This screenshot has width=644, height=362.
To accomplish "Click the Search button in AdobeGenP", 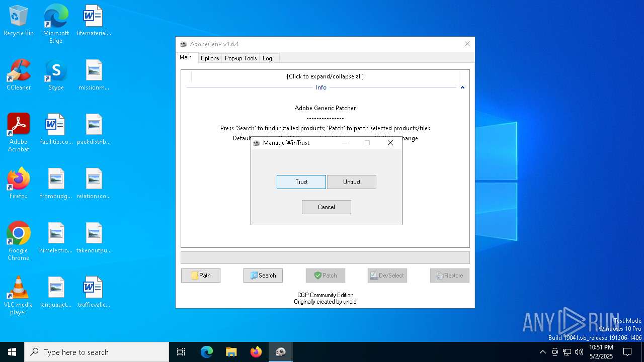I will coord(263,276).
